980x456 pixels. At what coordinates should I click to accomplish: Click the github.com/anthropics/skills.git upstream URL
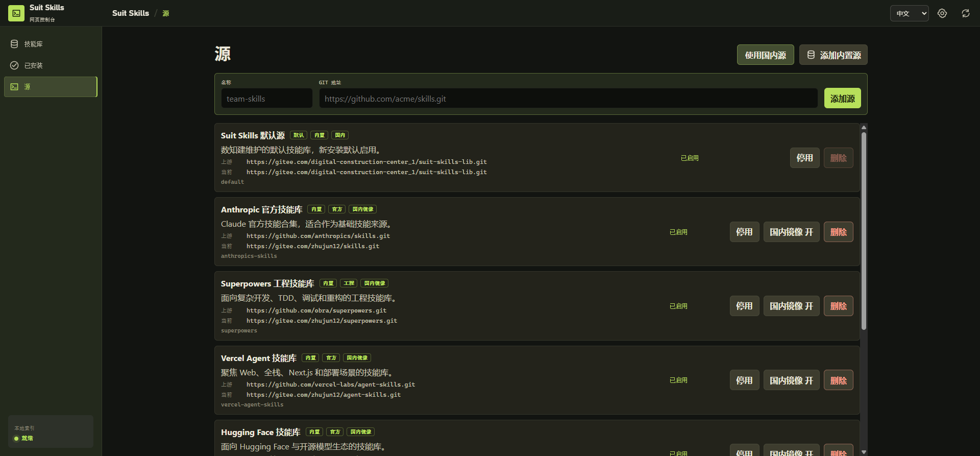pos(318,236)
